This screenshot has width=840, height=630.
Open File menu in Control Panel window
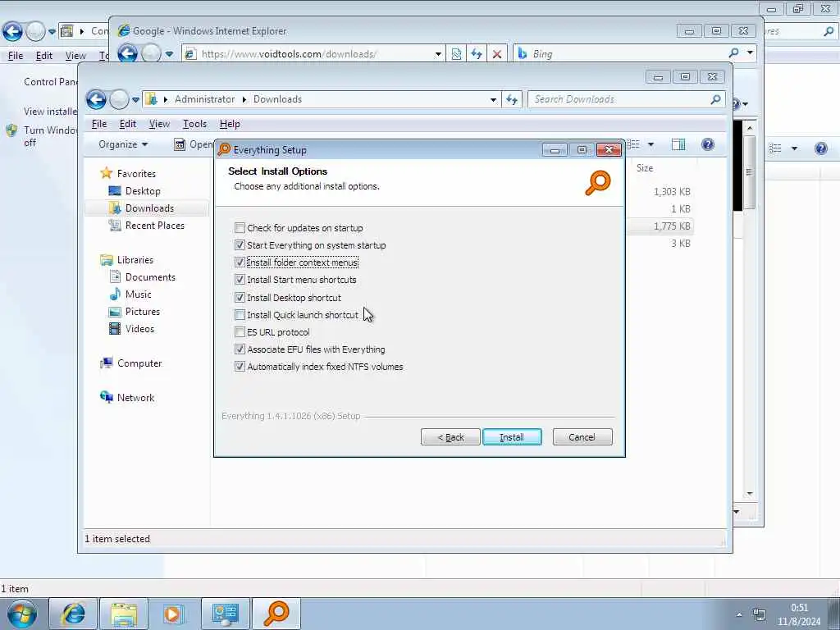[x=16, y=55]
